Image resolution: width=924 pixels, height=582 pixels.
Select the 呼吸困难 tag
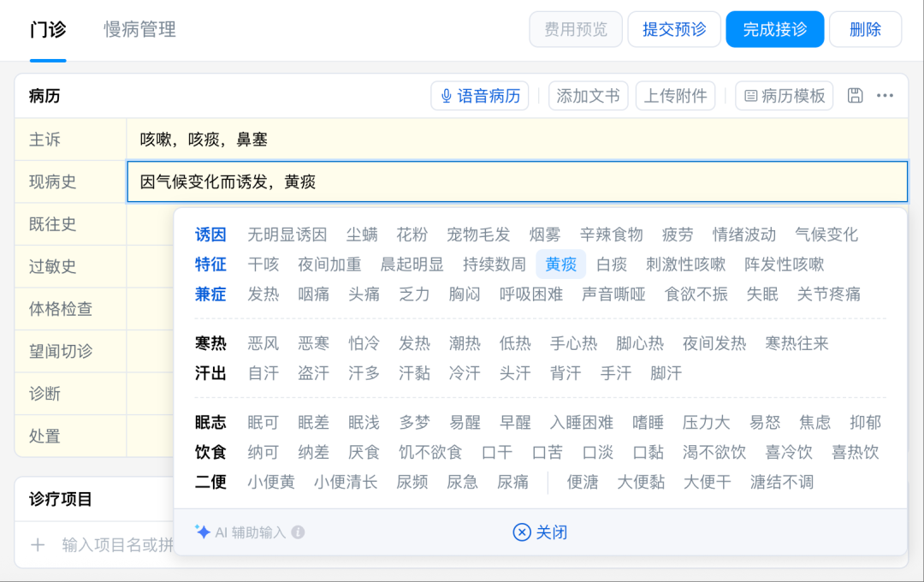(531, 294)
